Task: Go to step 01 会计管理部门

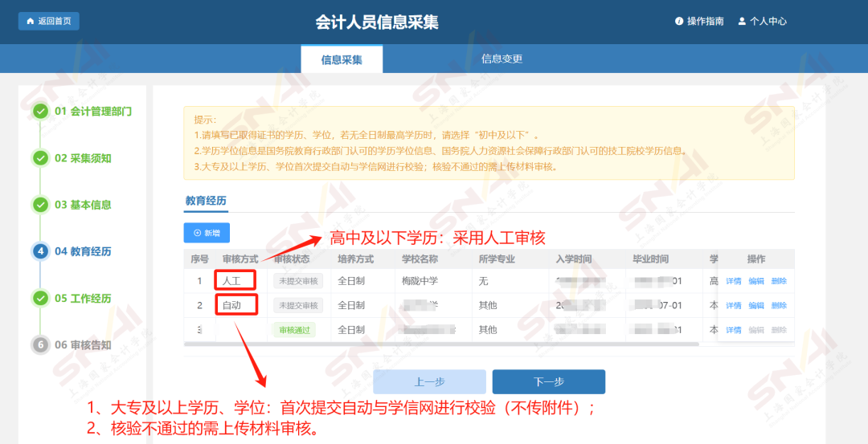Action: click(93, 111)
